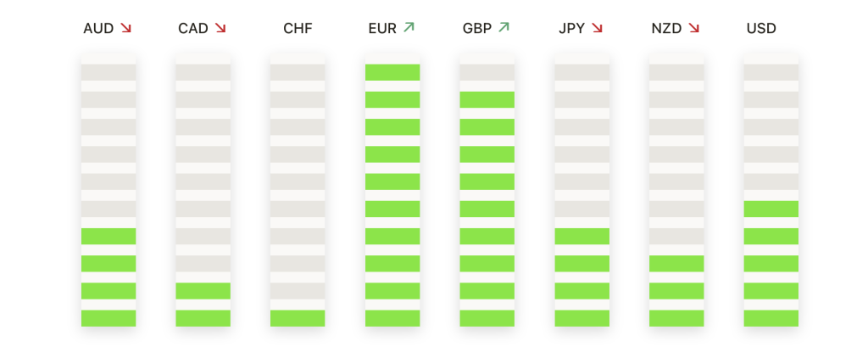
Task: Click the red down arrow beside NZD
Action: point(693,28)
